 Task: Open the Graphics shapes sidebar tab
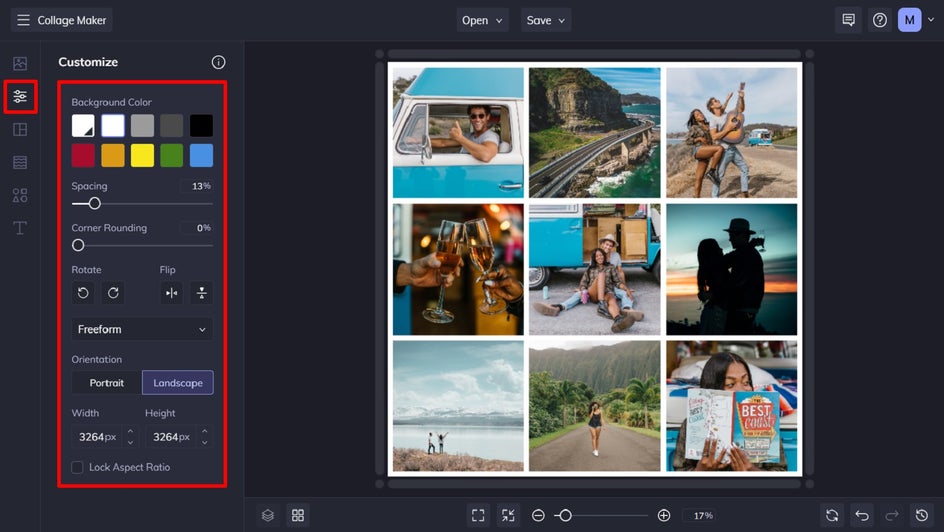click(20, 195)
